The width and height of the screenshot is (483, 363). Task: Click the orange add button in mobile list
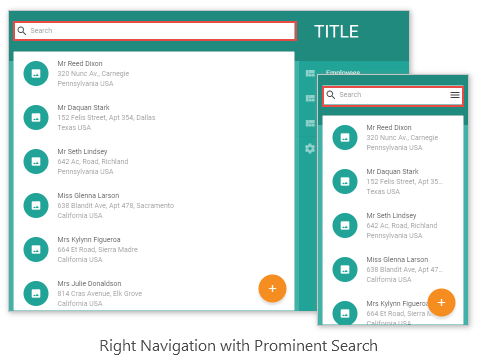coord(441,302)
